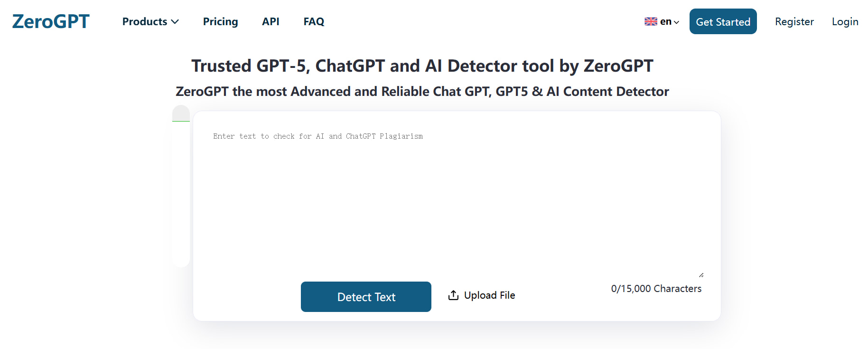Click the Detect Text button
The image size is (868, 349).
(365, 297)
